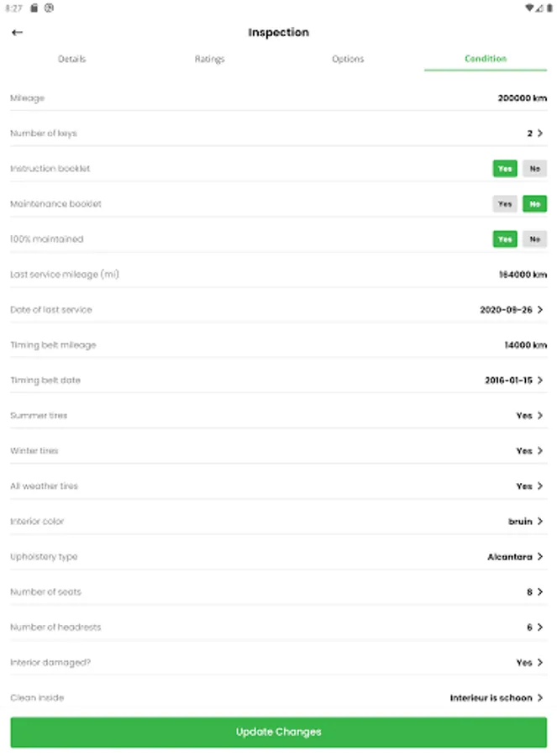Tap the back arrow icon
Viewport: 557px width, 756px height.
coord(17,33)
